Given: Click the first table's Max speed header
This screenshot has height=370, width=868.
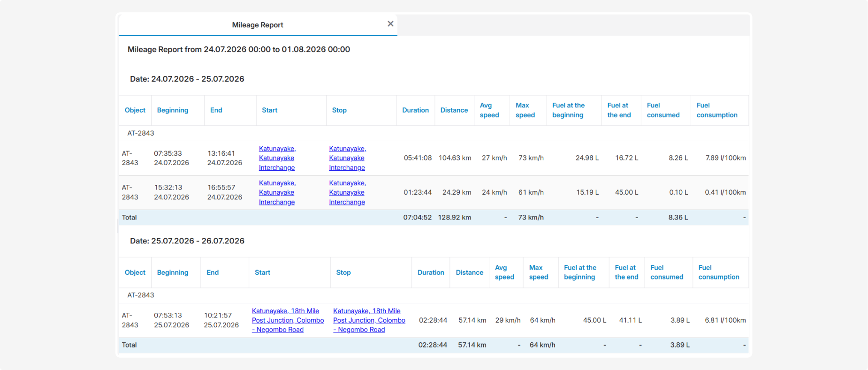Looking at the screenshot, I should (x=525, y=110).
